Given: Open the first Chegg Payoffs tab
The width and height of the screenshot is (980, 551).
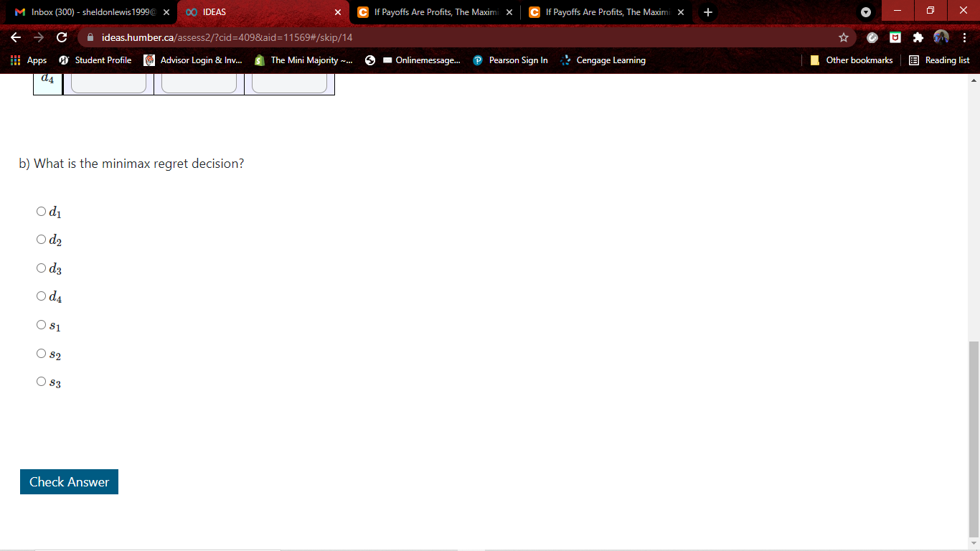Looking at the screenshot, I should click(x=435, y=12).
